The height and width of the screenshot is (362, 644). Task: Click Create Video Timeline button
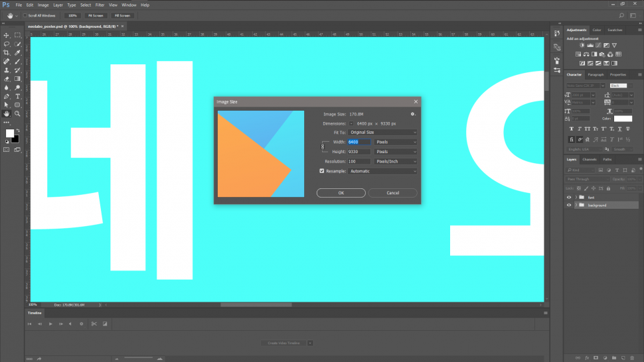point(283,343)
